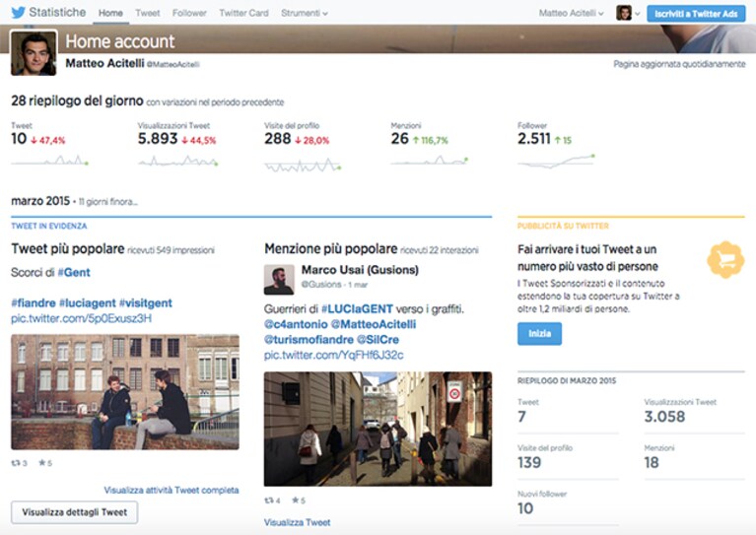Open Matteo Acitelli account dropdown
Viewport: 756px width, 535px height.
click(x=572, y=13)
